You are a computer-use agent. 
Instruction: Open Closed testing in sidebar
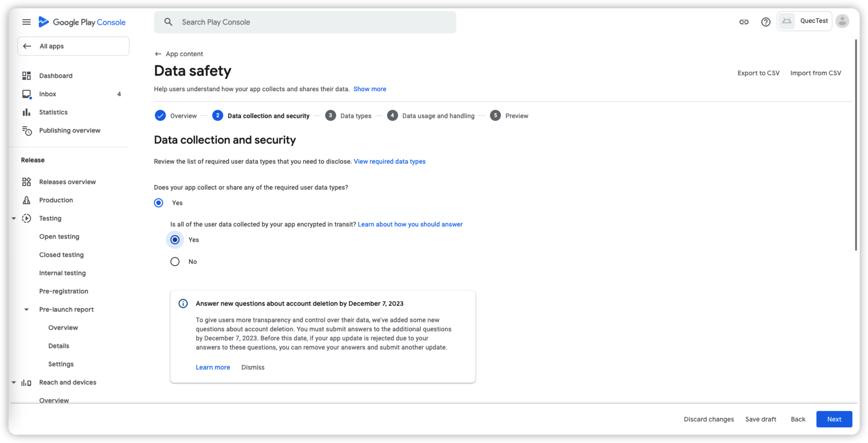[x=61, y=255]
